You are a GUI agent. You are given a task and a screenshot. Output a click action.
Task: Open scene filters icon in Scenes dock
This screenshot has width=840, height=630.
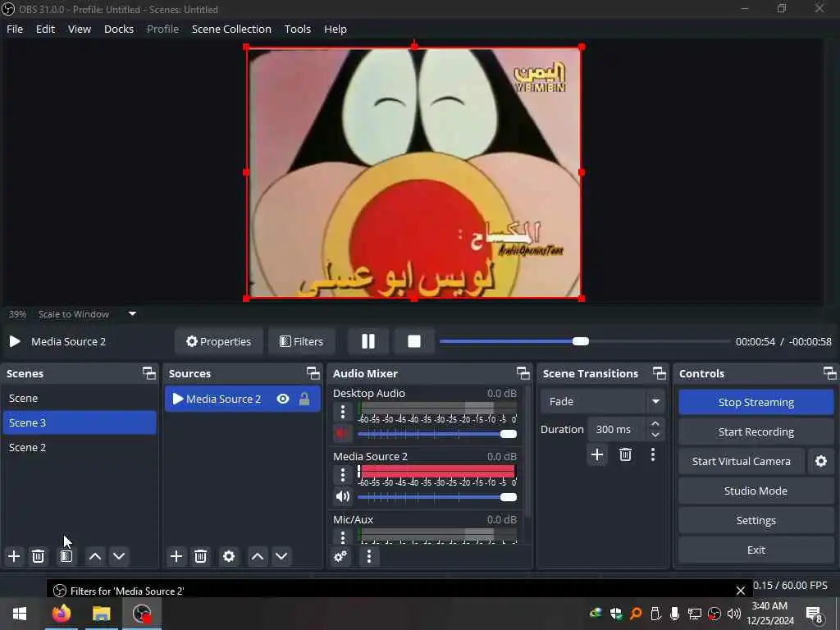(x=66, y=556)
